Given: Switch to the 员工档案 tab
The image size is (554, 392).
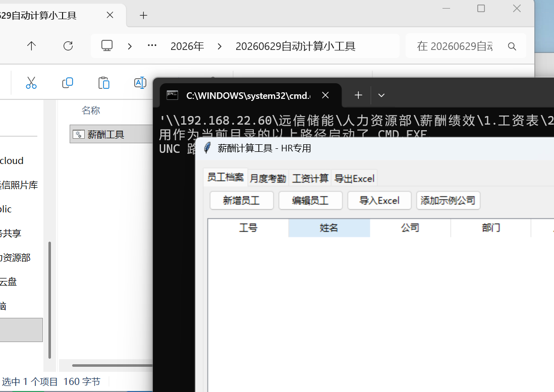Looking at the screenshot, I should click(x=226, y=177).
